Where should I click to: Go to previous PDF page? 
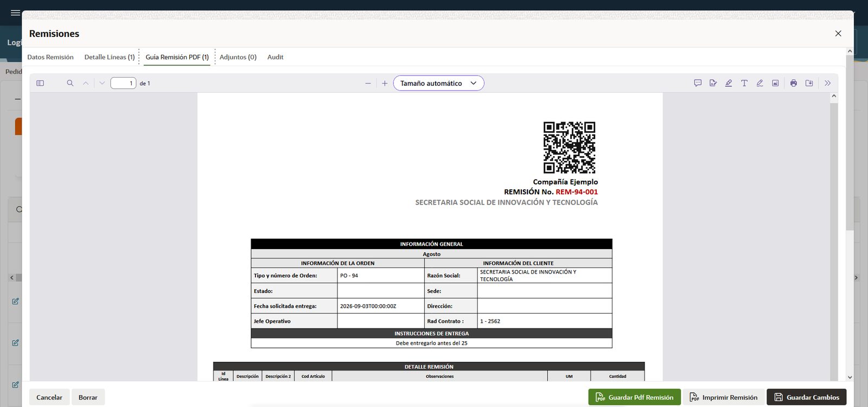point(86,83)
